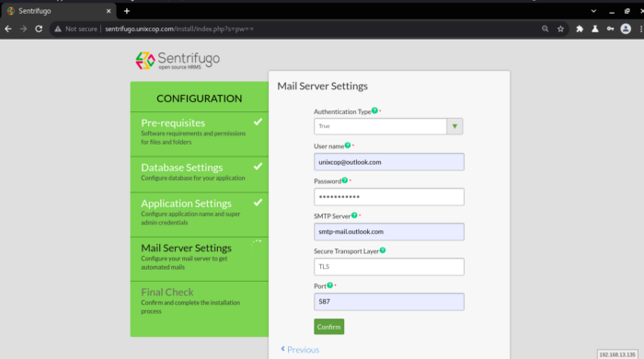Click the browser forward arrow
Image resolution: width=644 pixels, height=359 pixels.
(23, 29)
